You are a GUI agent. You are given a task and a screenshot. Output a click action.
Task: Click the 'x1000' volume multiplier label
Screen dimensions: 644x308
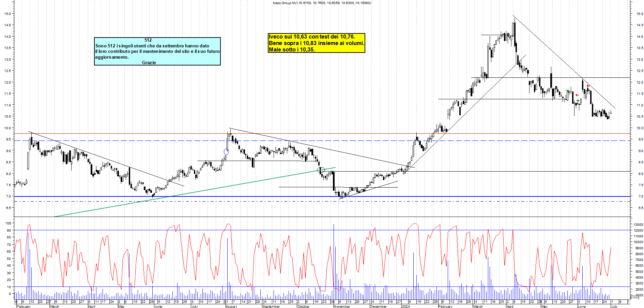[634, 297]
